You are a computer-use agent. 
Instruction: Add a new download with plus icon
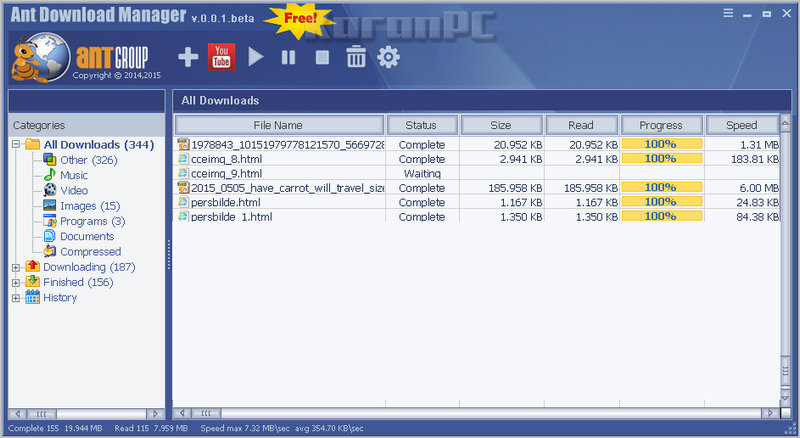(x=188, y=57)
